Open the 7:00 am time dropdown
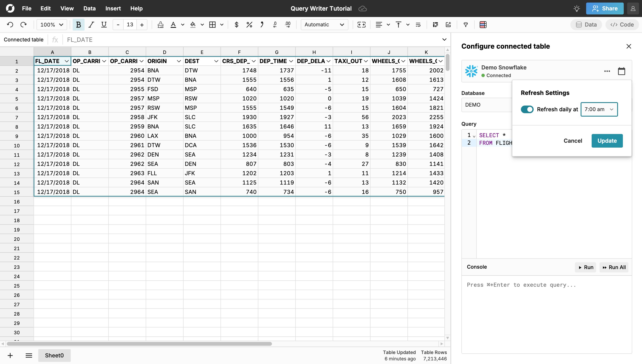The width and height of the screenshot is (642, 364). click(599, 109)
